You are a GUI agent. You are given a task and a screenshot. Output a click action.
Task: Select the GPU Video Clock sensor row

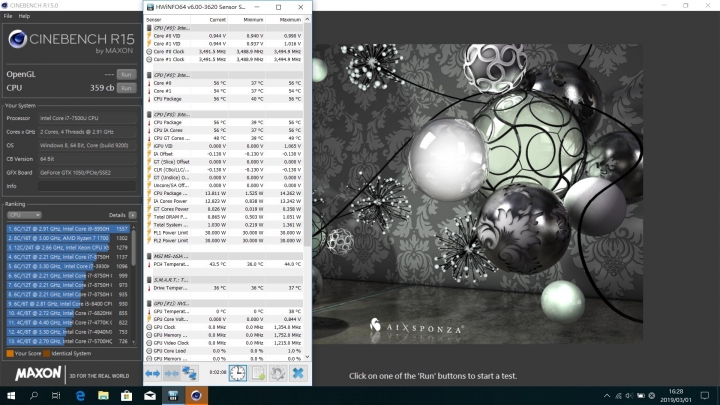(224, 343)
